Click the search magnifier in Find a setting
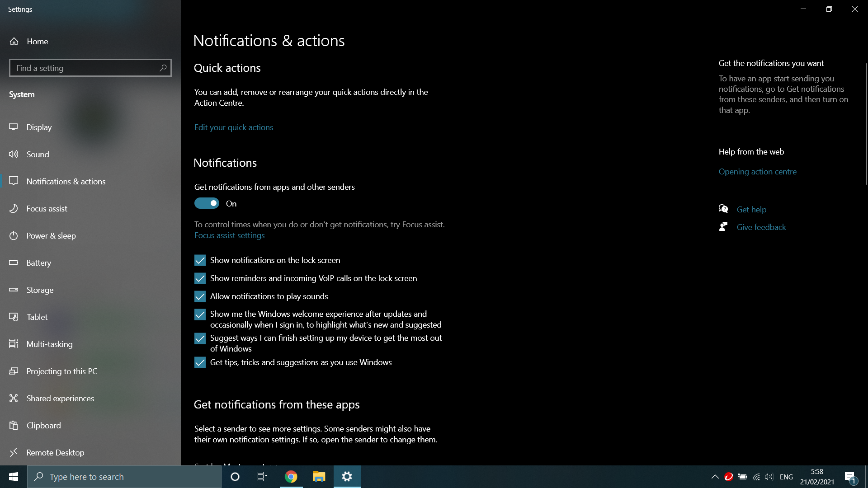Viewport: 868px width, 488px height. tap(163, 68)
